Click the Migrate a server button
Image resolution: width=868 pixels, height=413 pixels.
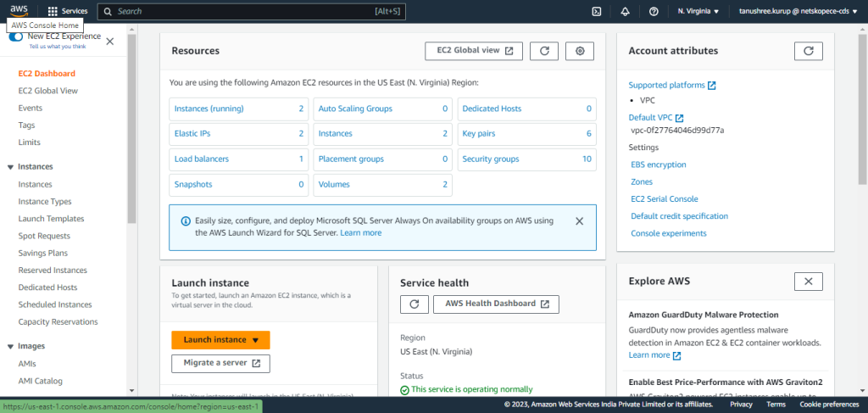click(221, 364)
